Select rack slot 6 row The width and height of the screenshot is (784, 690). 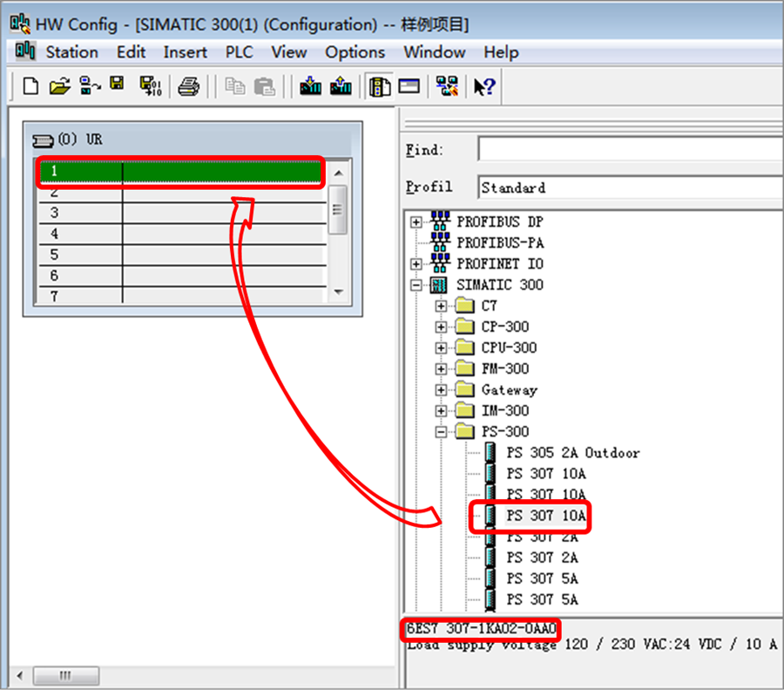pyautogui.click(x=181, y=276)
